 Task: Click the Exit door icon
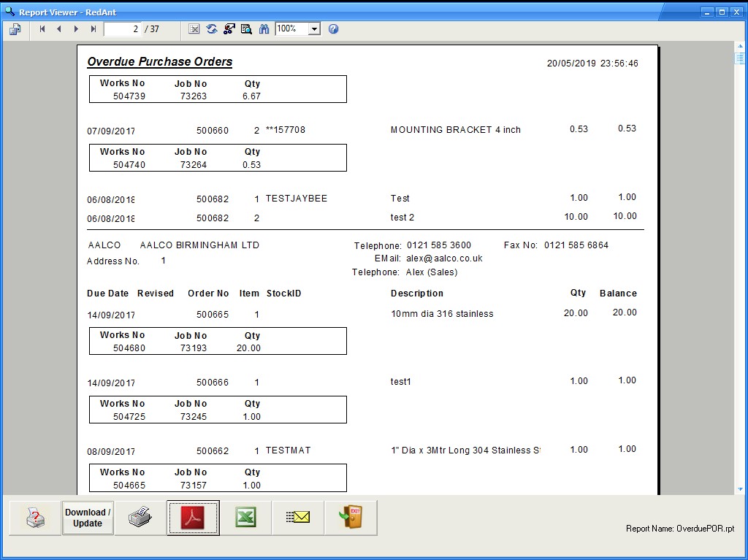pos(351,518)
